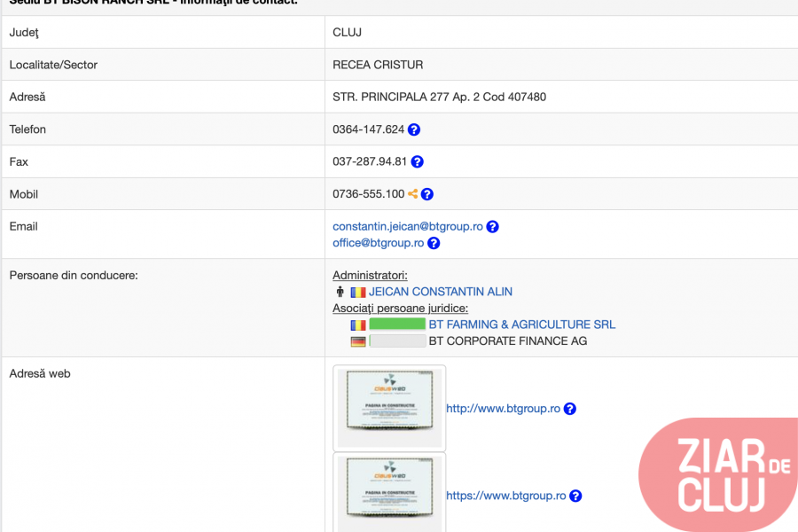Click the help icon next to Telefon number
Screen dimensions: 798x532
[x=414, y=129]
